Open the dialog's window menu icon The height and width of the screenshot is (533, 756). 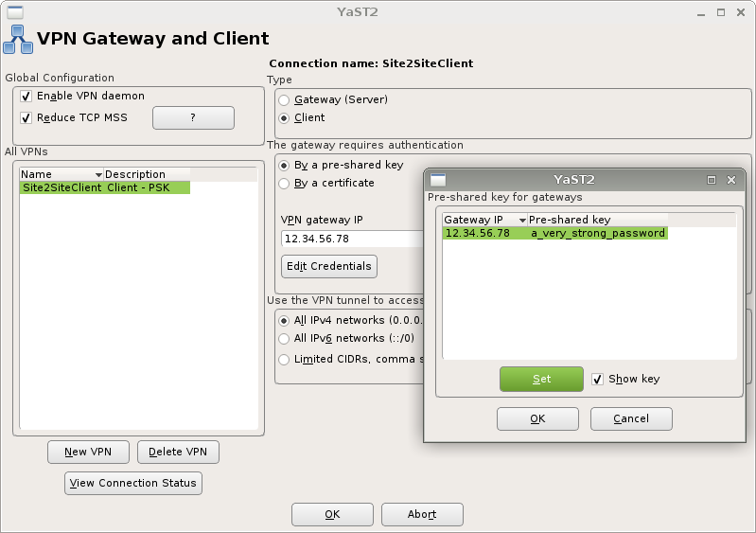tap(438, 179)
